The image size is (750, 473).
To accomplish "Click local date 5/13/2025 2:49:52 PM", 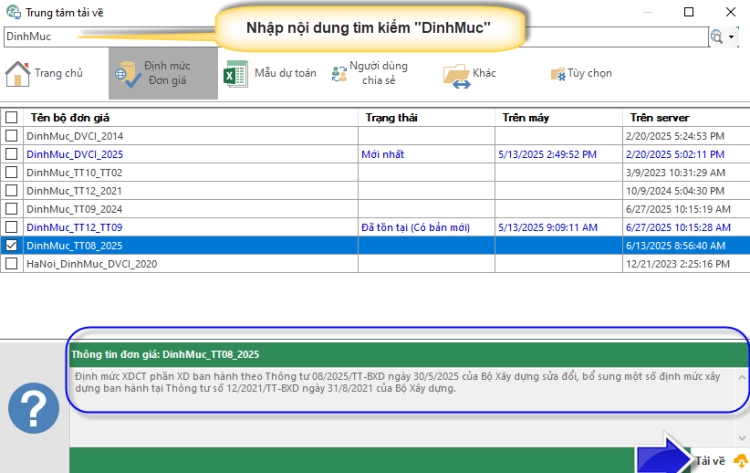I will point(547,154).
